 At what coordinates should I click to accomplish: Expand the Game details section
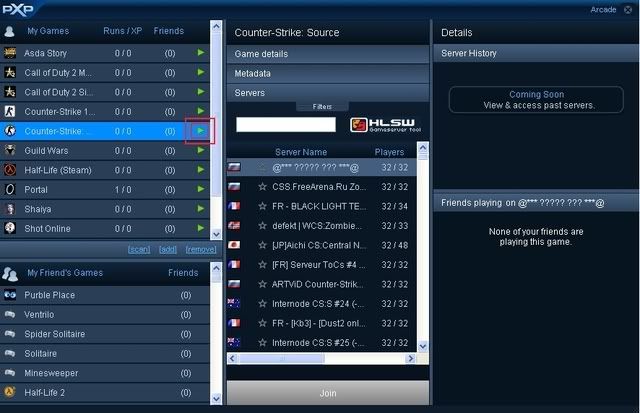point(328,54)
